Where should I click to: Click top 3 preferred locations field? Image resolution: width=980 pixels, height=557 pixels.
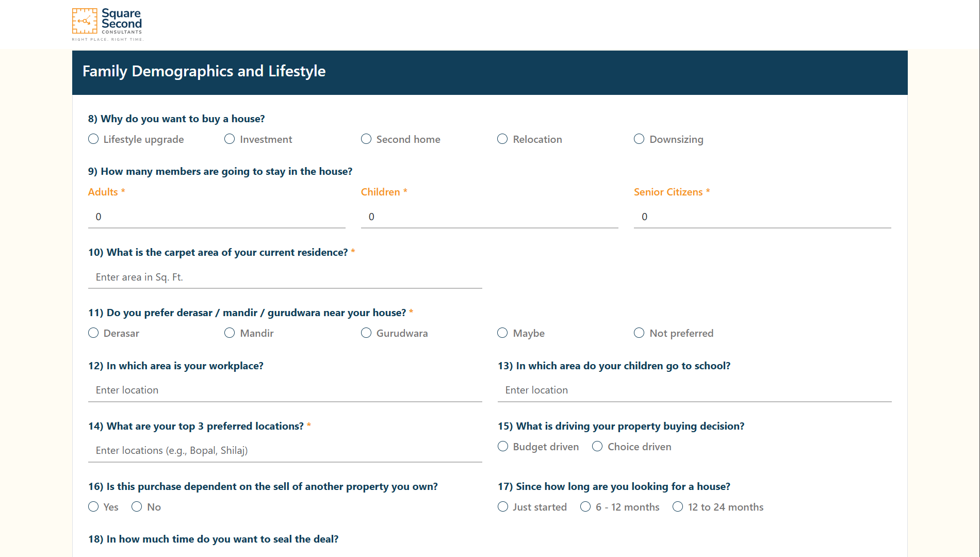pyautogui.click(x=285, y=450)
